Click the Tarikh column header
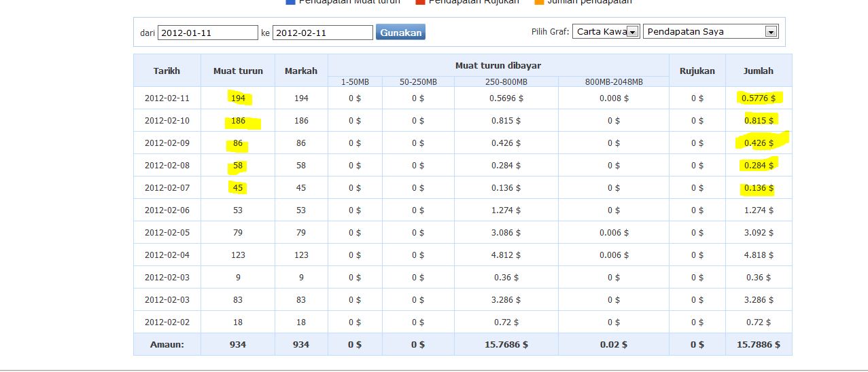Viewport: 868px width, 372px height. 167,71
